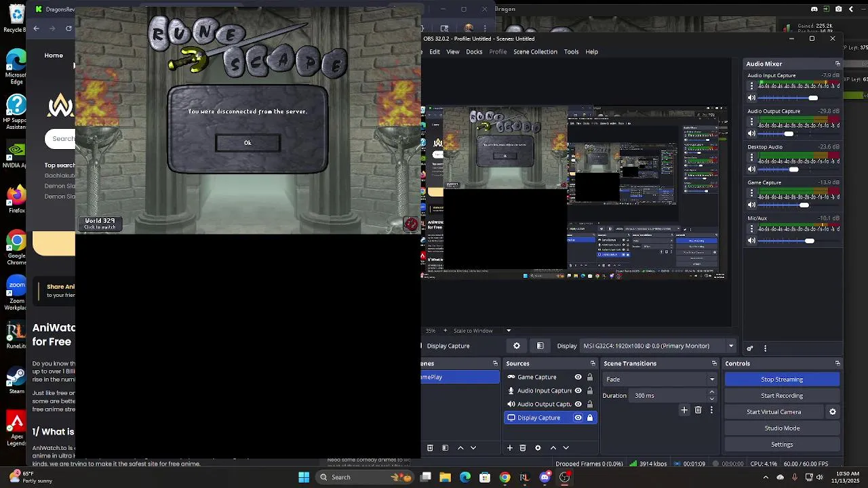
Task: Adjust Desktop Audio volume slider
Action: tap(798, 169)
